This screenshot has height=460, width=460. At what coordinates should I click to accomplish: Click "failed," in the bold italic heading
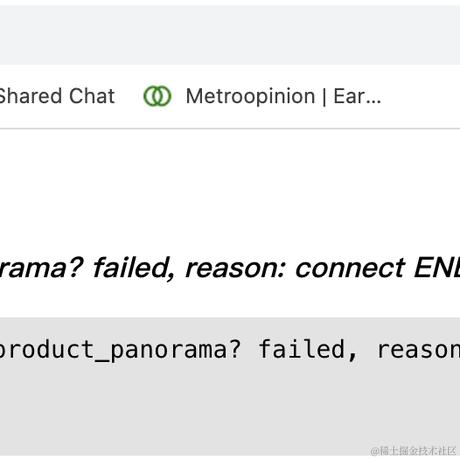click(135, 268)
